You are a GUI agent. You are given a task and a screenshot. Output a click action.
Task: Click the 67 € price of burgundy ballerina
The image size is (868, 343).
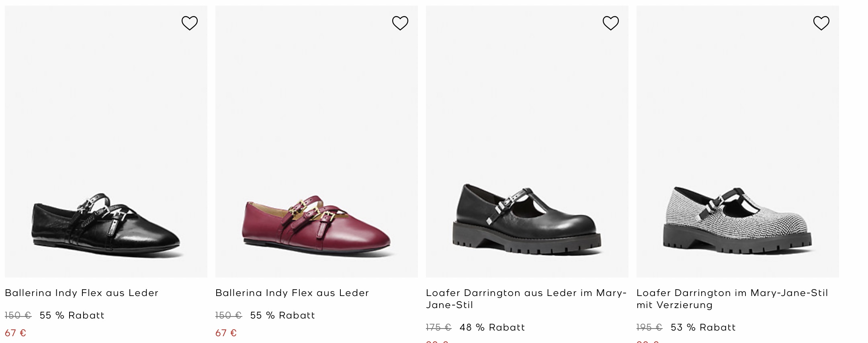[x=226, y=333]
